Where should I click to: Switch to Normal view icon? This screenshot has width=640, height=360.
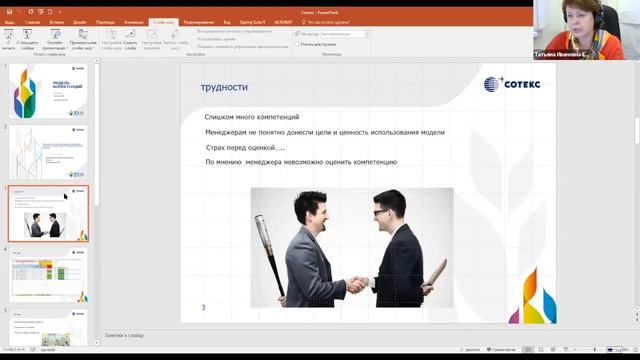[528, 350]
